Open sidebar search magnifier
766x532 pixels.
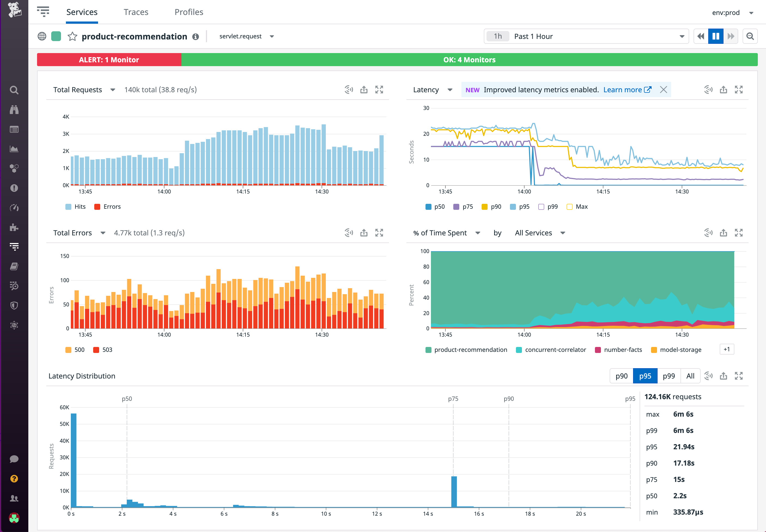click(x=14, y=90)
